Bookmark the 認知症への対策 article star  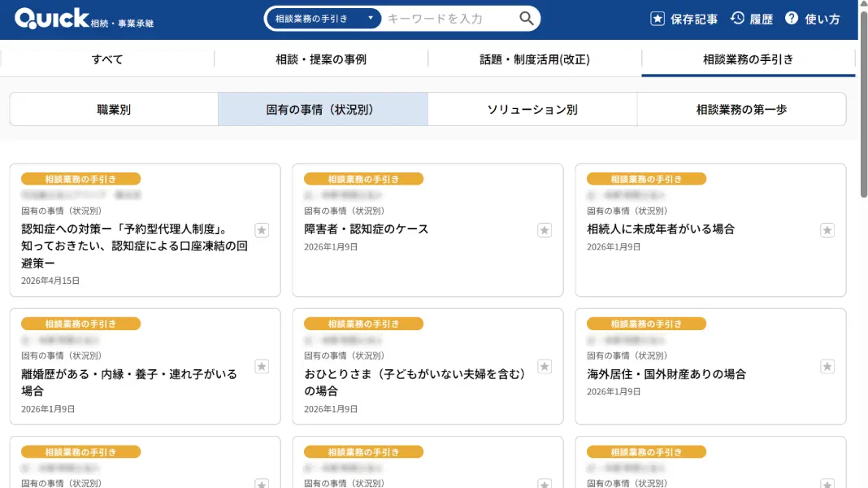tap(262, 230)
